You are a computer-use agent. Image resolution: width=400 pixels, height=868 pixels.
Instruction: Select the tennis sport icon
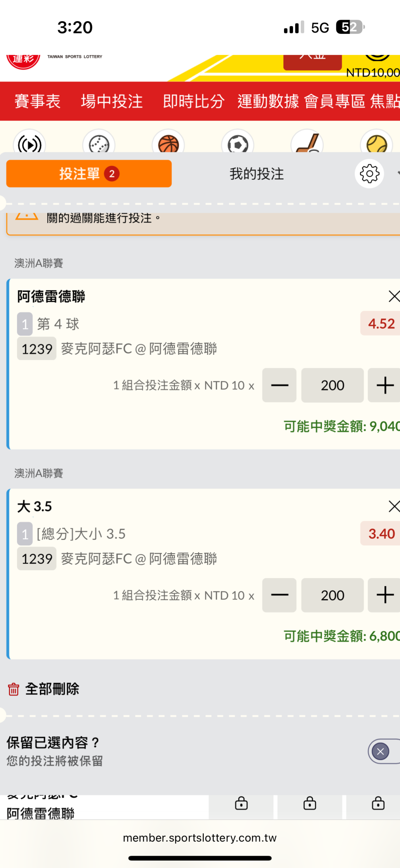(376, 144)
